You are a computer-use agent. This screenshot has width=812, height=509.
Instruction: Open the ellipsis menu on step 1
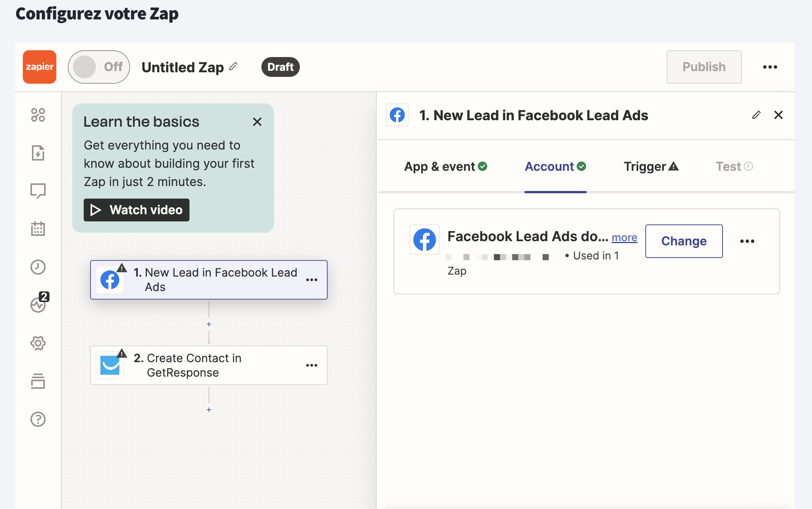click(x=312, y=280)
